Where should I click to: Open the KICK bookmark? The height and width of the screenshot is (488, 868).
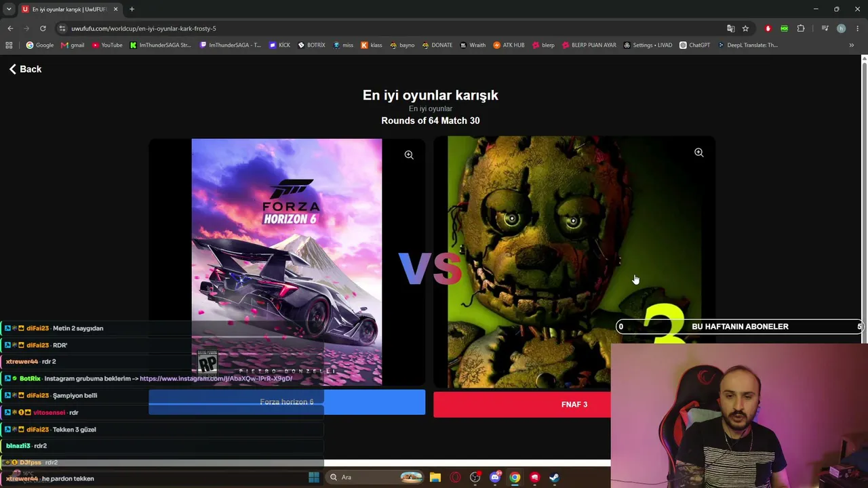click(x=279, y=45)
